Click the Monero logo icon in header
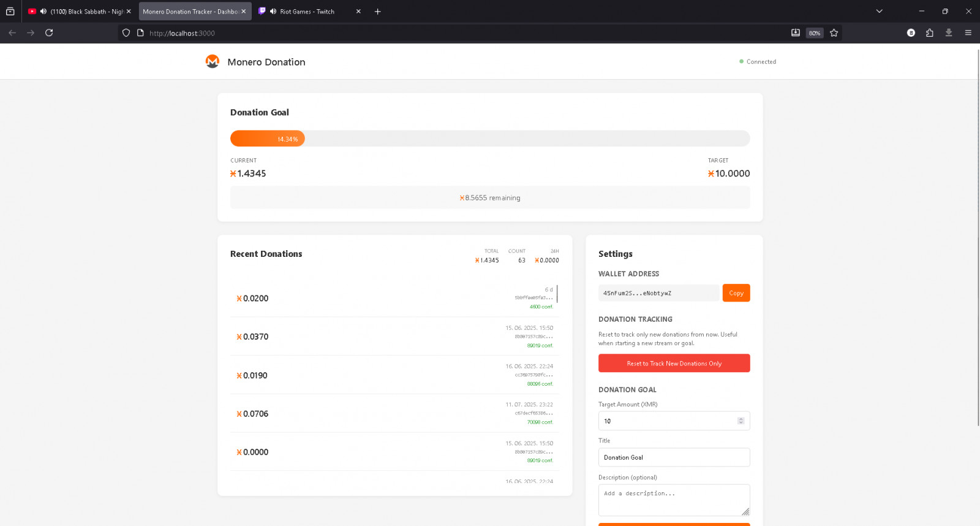Screen dimensions: 980x526 pyautogui.click(x=213, y=61)
